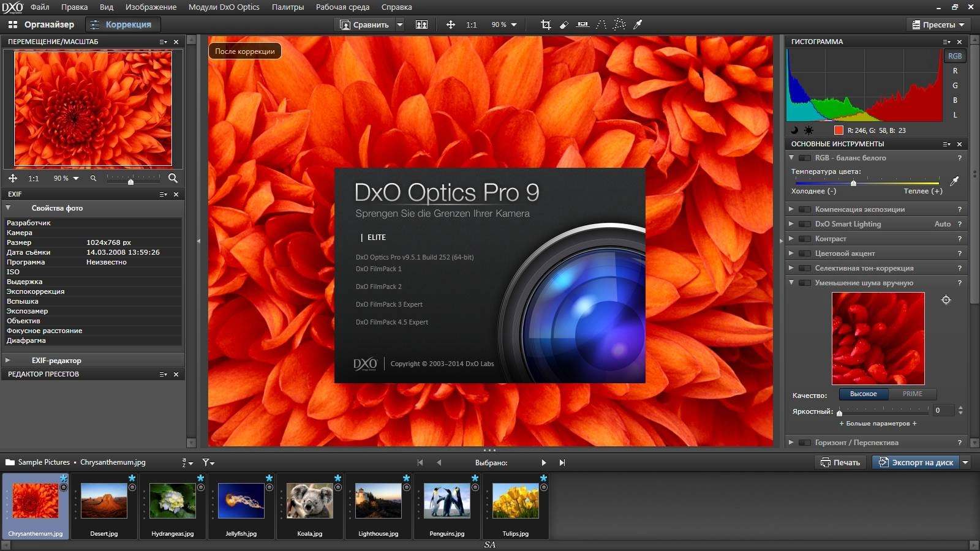The width and height of the screenshot is (980, 551).
Task: Select Высокое noise quality
Action: 863,394
